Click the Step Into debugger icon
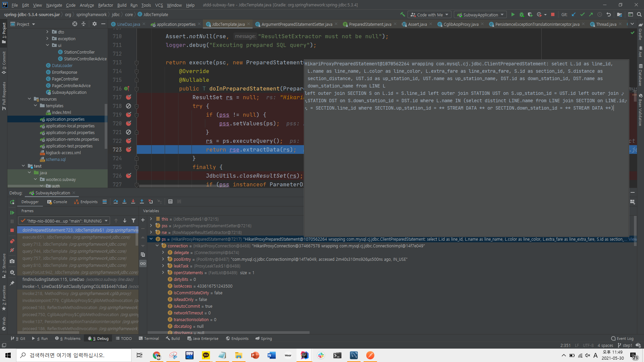The image size is (644, 362). click(x=124, y=201)
